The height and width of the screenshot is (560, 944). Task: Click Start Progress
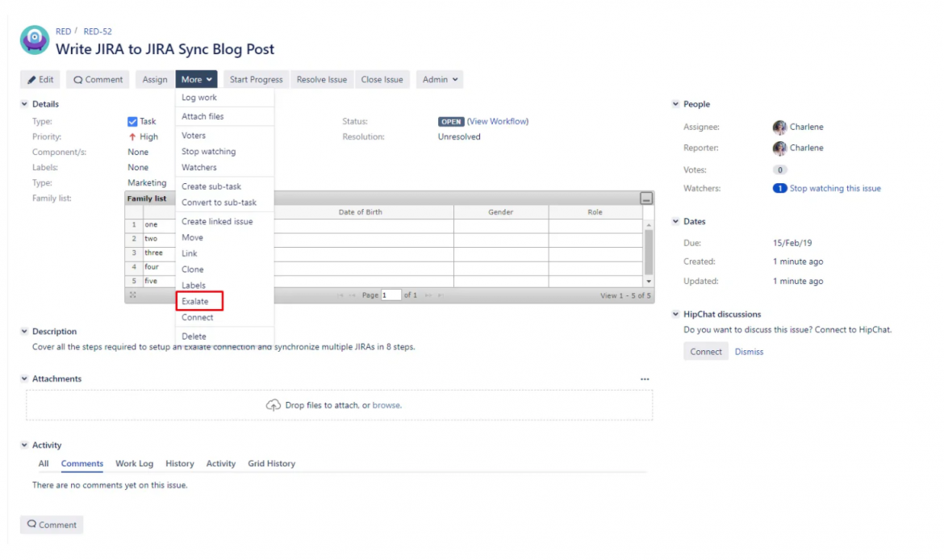coord(256,80)
